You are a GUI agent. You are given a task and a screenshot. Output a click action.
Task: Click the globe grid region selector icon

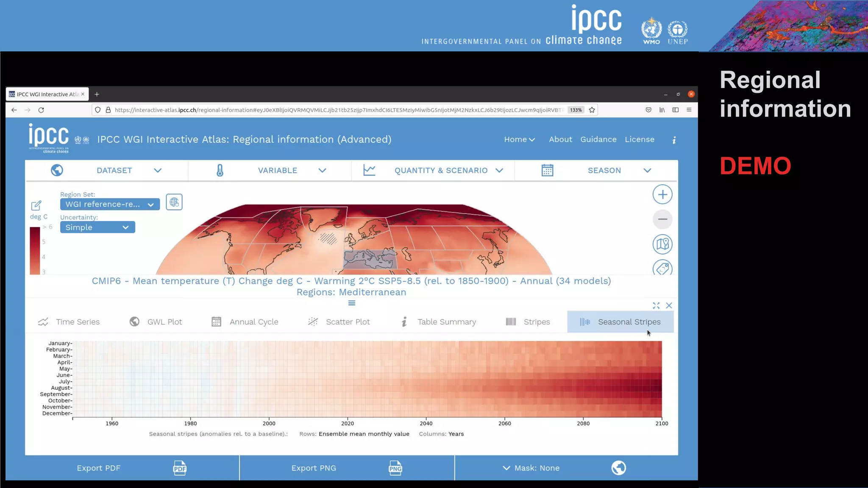(174, 202)
